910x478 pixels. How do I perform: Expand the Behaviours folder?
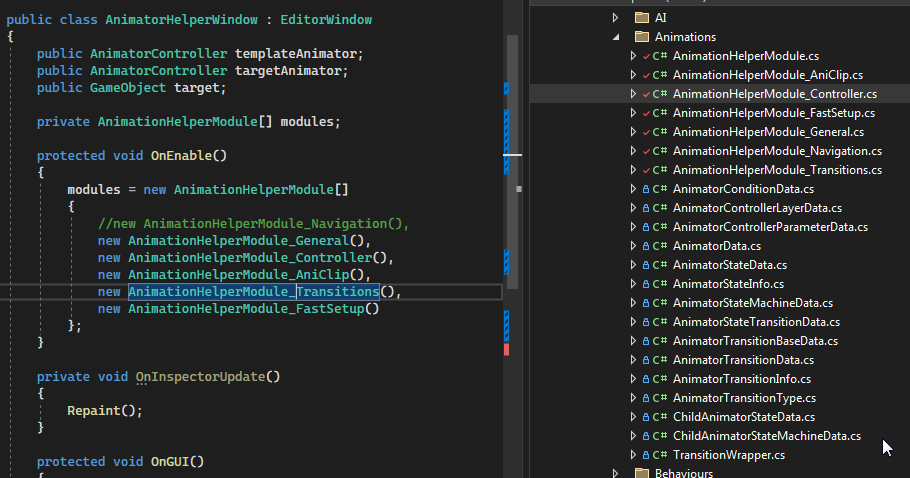point(616,473)
